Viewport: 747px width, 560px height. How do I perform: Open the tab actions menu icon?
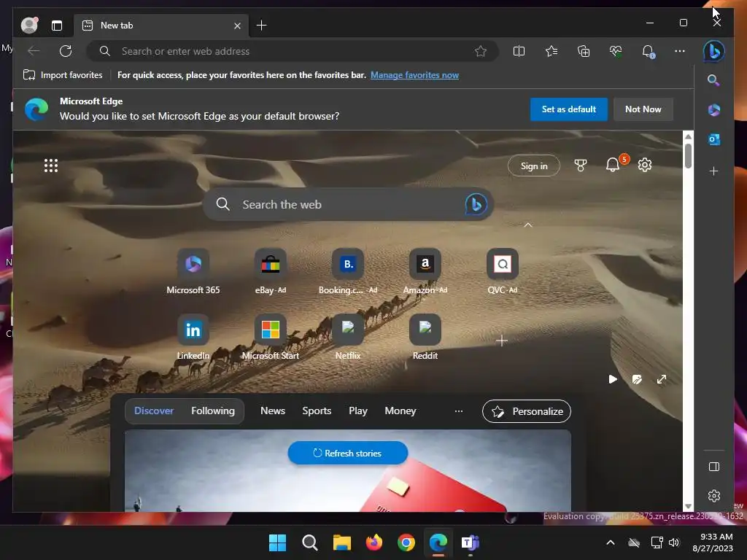pyautogui.click(x=57, y=26)
